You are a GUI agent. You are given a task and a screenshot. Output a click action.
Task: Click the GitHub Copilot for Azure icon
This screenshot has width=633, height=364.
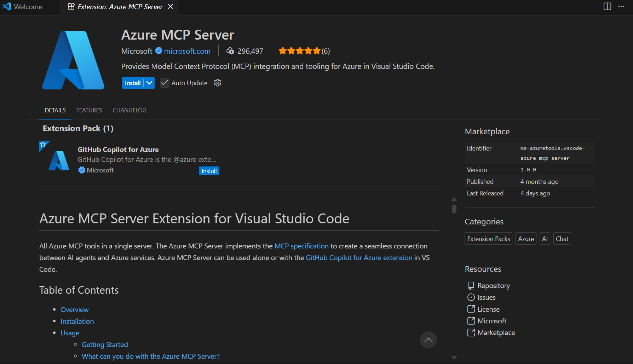click(x=59, y=161)
